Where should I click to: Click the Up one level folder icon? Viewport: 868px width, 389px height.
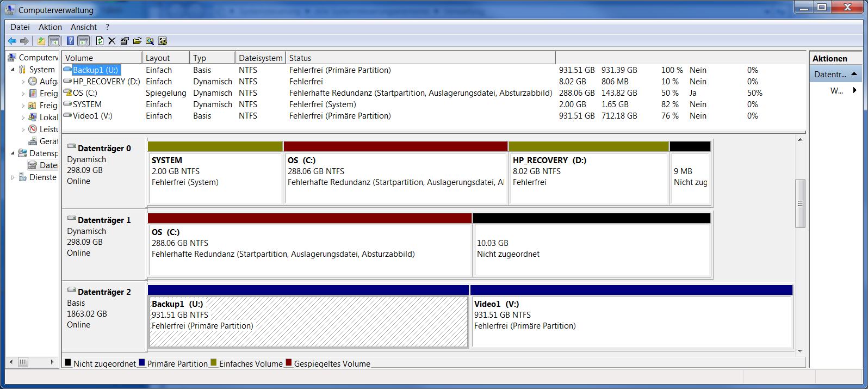pyautogui.click(x=41, y=41)
